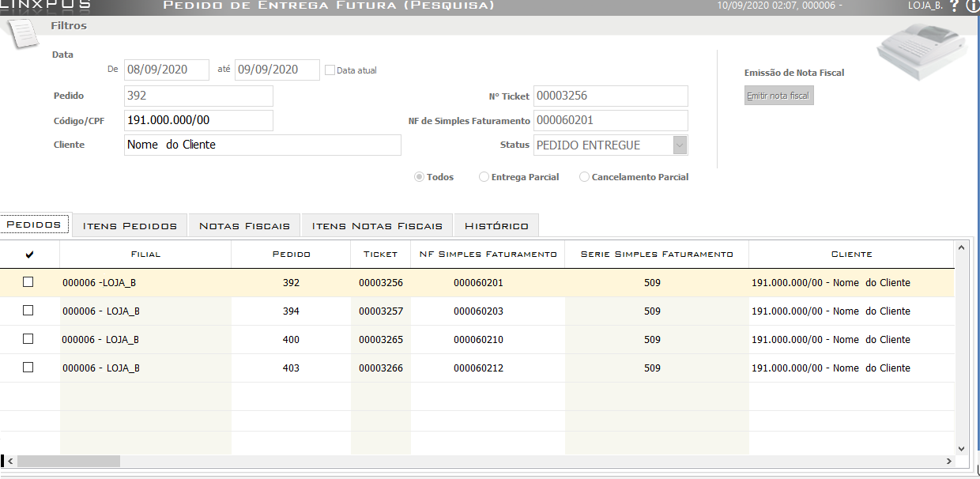Toggle the select-all checkmark column header
Viewport: 980px width, 479px height.
pyautogui.click(x=30, y=255)
